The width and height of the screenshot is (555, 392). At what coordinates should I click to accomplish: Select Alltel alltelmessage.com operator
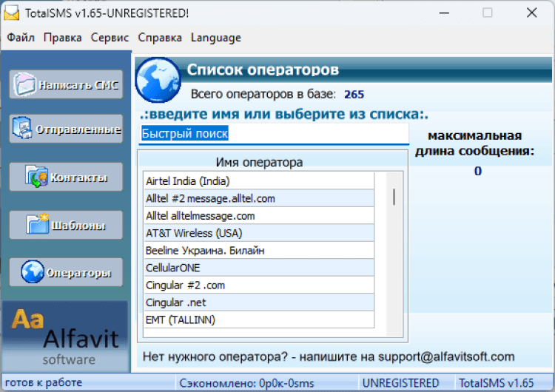pyautogui.click(x=259, y=216)
